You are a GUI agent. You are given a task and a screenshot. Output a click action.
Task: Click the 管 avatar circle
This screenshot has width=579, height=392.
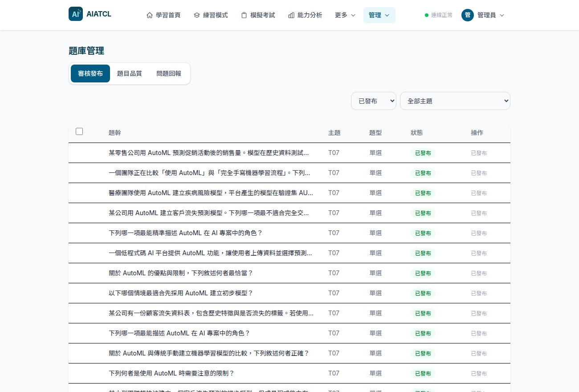467,15
